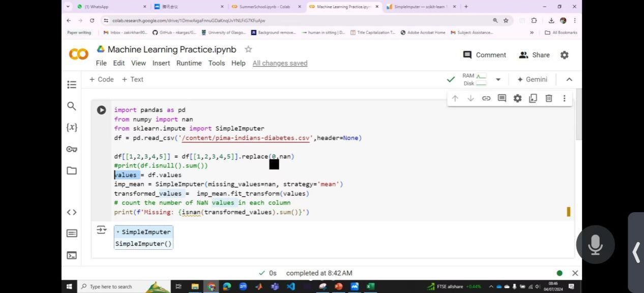Image resolution: width=644 pixels, height=293 pixels.
Task: Open the find and replace search icon
Action: [72, 106]
